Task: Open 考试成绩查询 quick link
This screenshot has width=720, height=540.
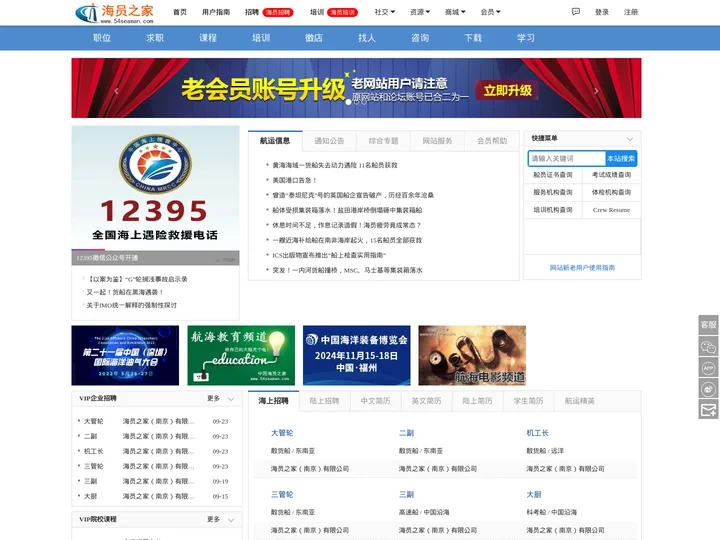Action: click(611, 175)
